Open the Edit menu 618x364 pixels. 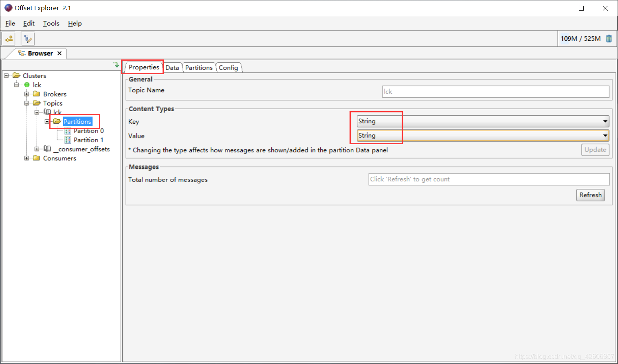click(x=29, y=23)
